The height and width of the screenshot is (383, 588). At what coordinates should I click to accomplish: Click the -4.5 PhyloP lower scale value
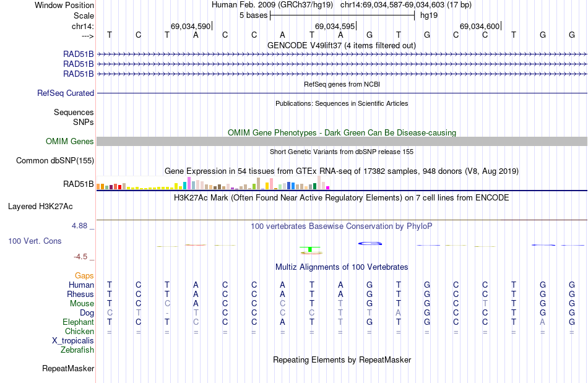[x=80, y=257]
